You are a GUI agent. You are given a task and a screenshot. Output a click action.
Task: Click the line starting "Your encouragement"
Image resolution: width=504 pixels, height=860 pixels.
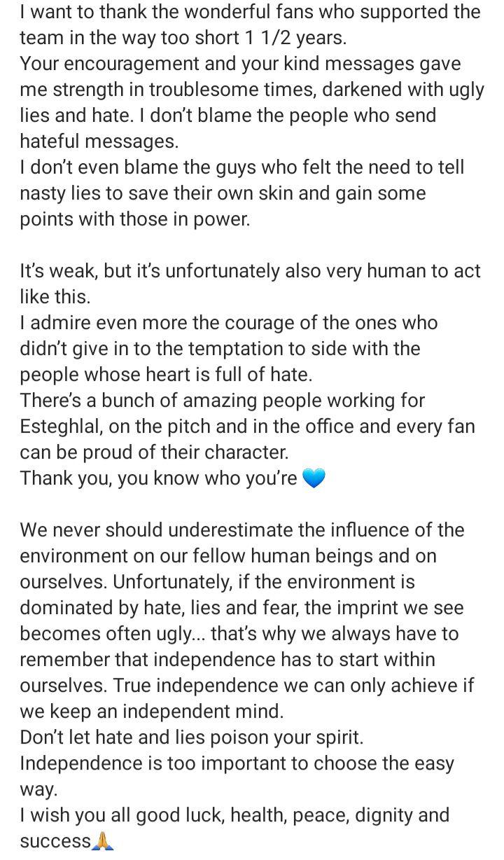240,64
